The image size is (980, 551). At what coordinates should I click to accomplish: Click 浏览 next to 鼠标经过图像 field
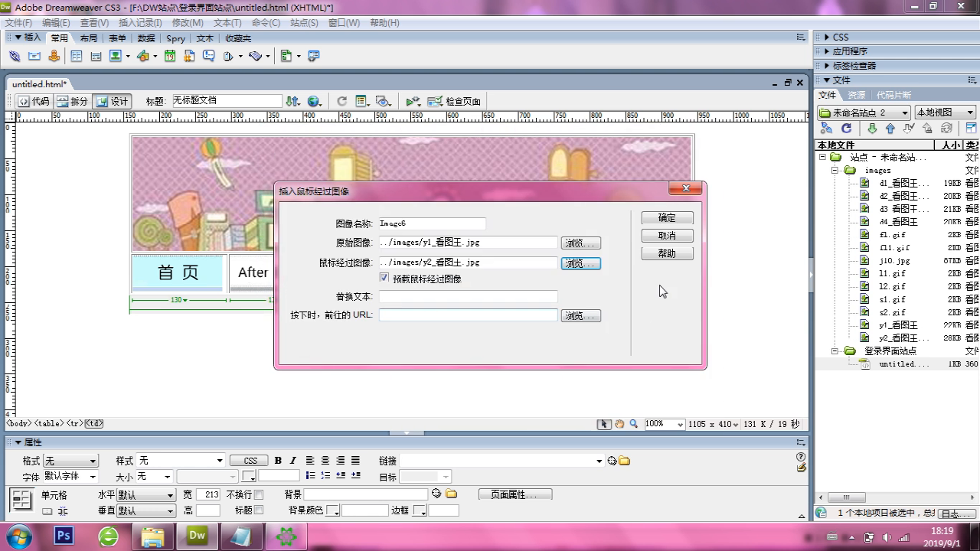580,262
